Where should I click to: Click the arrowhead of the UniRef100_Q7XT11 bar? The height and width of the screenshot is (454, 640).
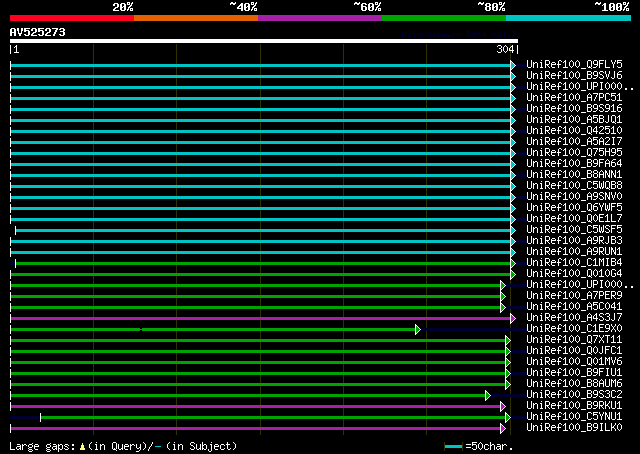pos(508,340)
